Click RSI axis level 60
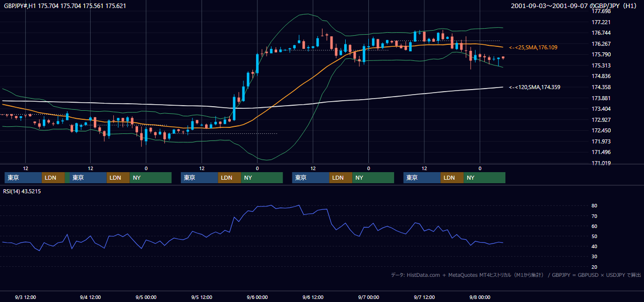The height and width of the screenshot is (302, 644). pos(595,226)
